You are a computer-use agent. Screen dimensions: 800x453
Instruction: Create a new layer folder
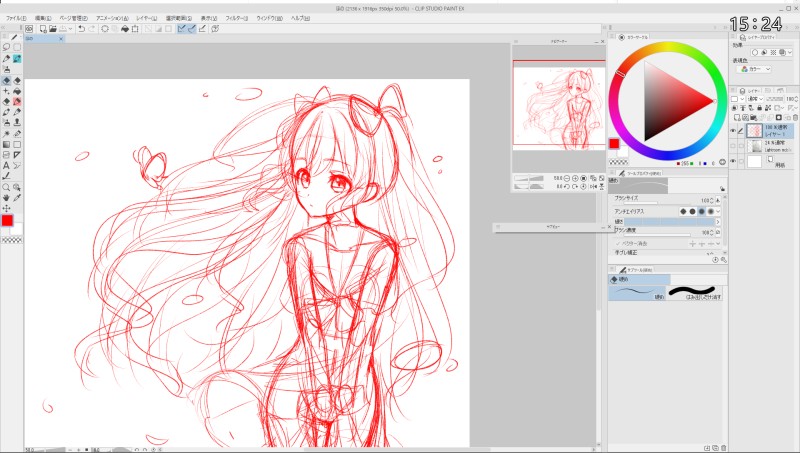click(x=753, y=118)
